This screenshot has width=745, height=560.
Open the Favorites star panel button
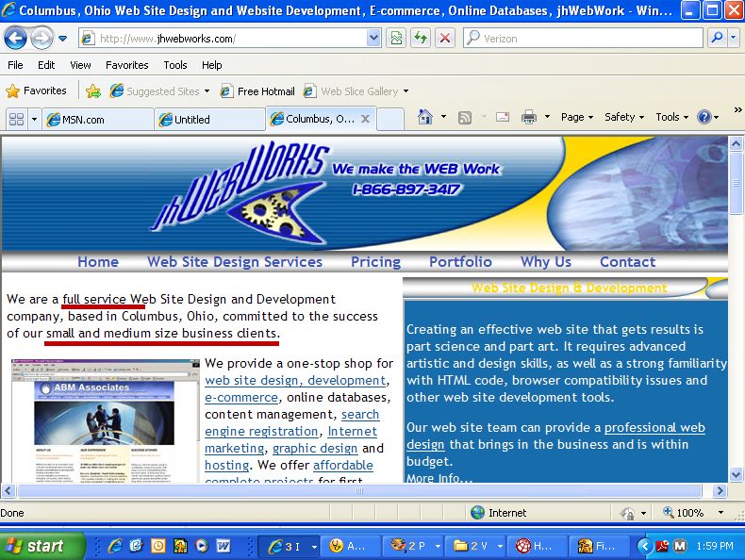(x=36, y=91)
